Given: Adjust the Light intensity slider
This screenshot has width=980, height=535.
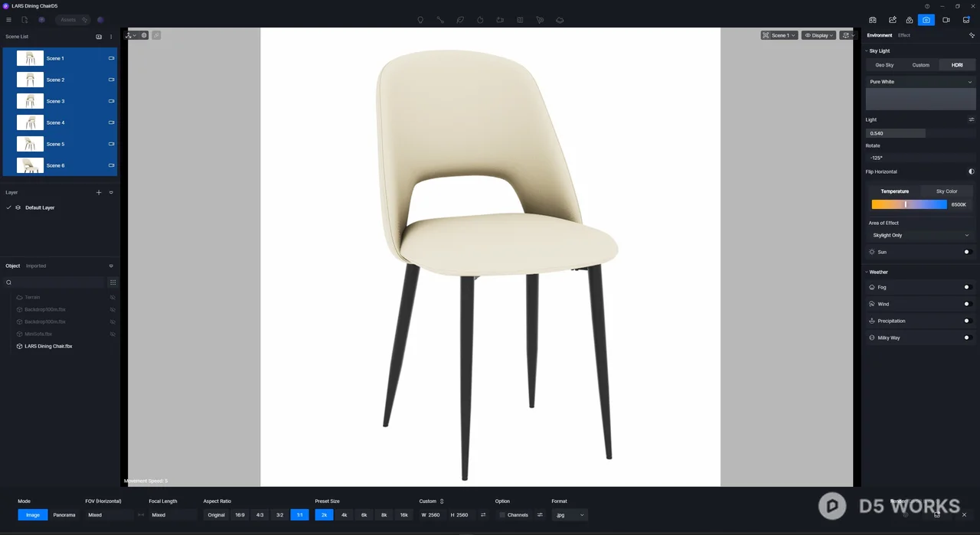Looking at the screenshot, I should click(x=920, y=133).
